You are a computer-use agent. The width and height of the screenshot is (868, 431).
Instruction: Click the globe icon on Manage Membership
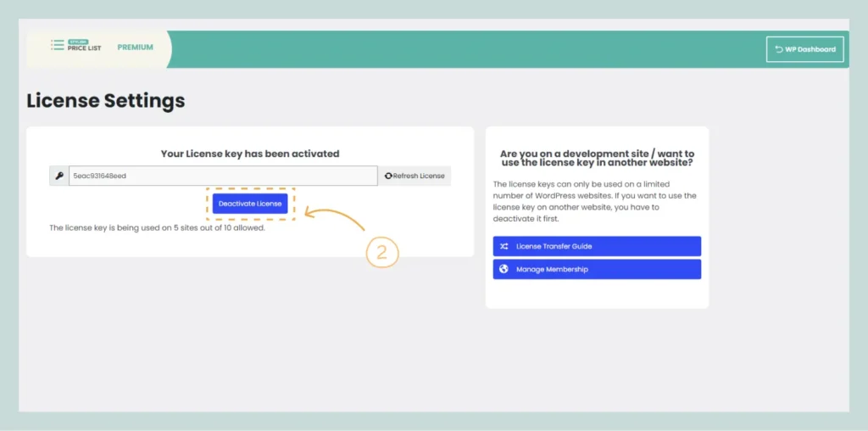click(504, 269)
